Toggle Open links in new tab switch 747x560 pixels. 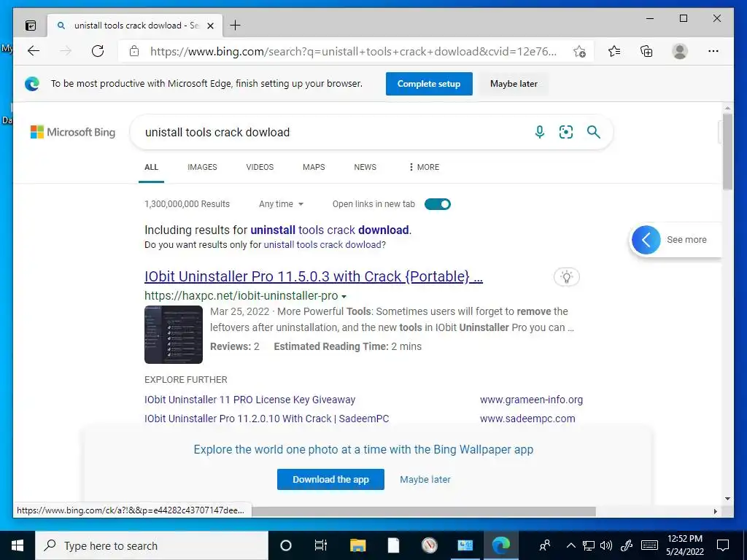tap(438, 204)
